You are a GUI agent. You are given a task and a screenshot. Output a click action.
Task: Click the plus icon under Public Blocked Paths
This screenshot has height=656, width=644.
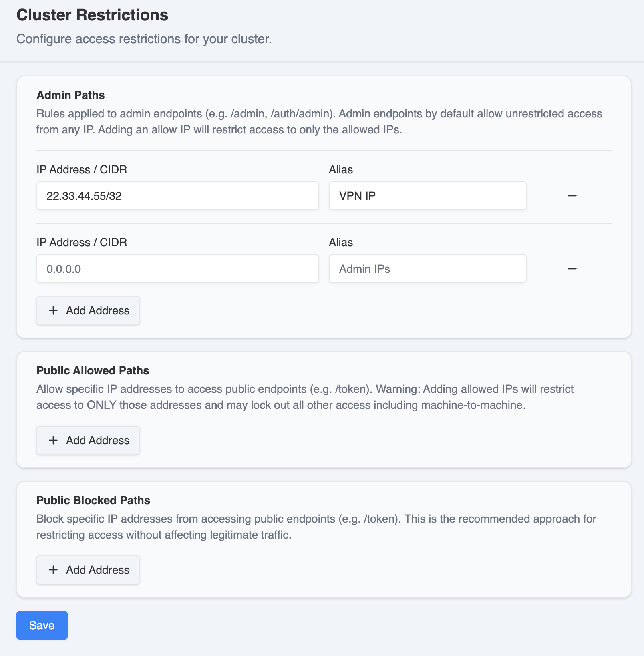[x=53, y=569]
